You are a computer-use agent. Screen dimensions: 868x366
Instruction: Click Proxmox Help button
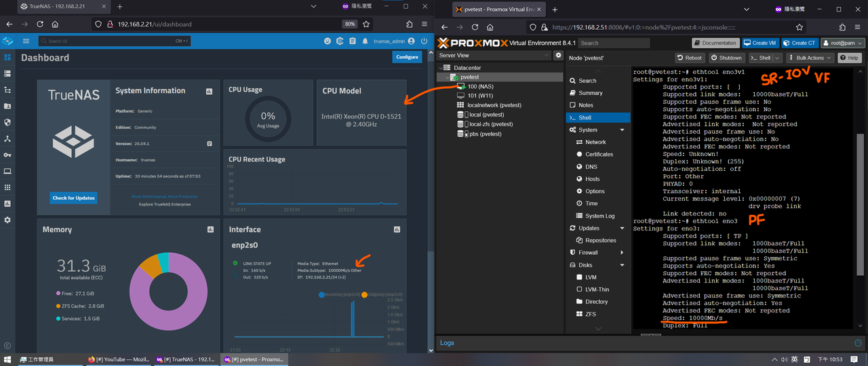[x=849, y=58]
